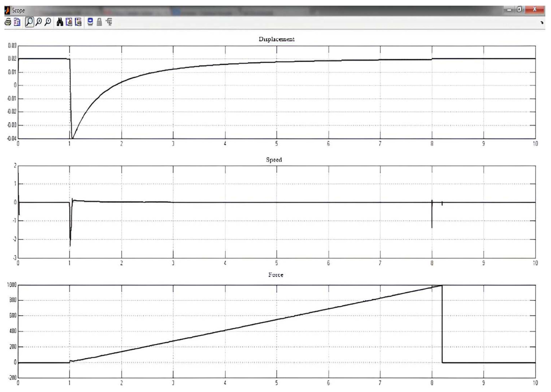Open the scope Parameters dialog icon
Screen dimensions: 551x392
pyautogui.click(x=17, y=22)
